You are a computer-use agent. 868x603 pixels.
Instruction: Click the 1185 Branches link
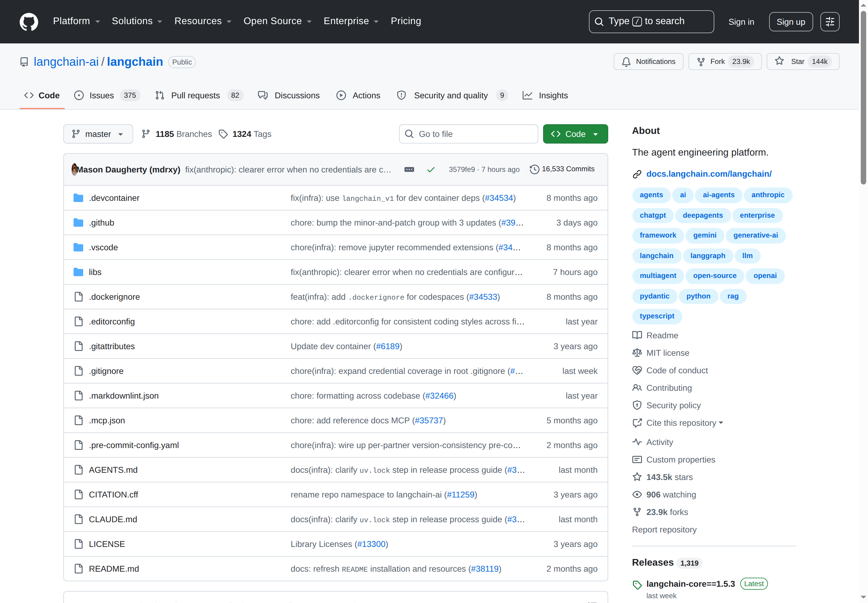176,134
